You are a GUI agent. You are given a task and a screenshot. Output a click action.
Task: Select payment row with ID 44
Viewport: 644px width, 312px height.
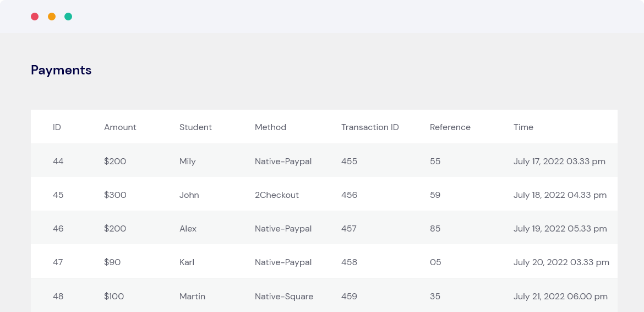pyautogui.click(x=58, y=162)
